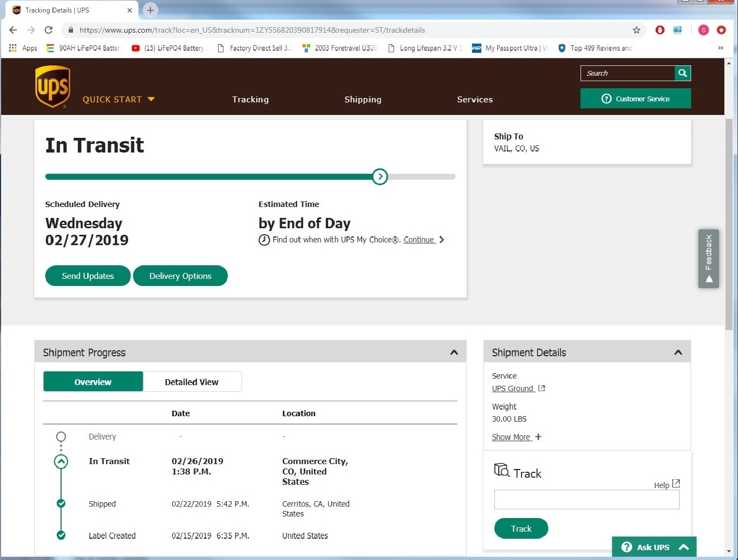The width and height of the screenshot is (738, 560).
Task: Bookmark page with star icon
Action: pyautogui.click(x=636, y=30)
